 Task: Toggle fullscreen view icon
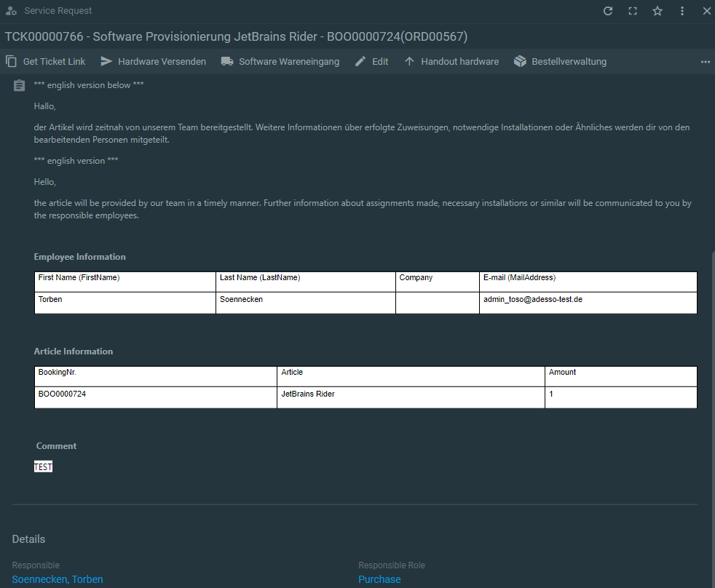633,11
